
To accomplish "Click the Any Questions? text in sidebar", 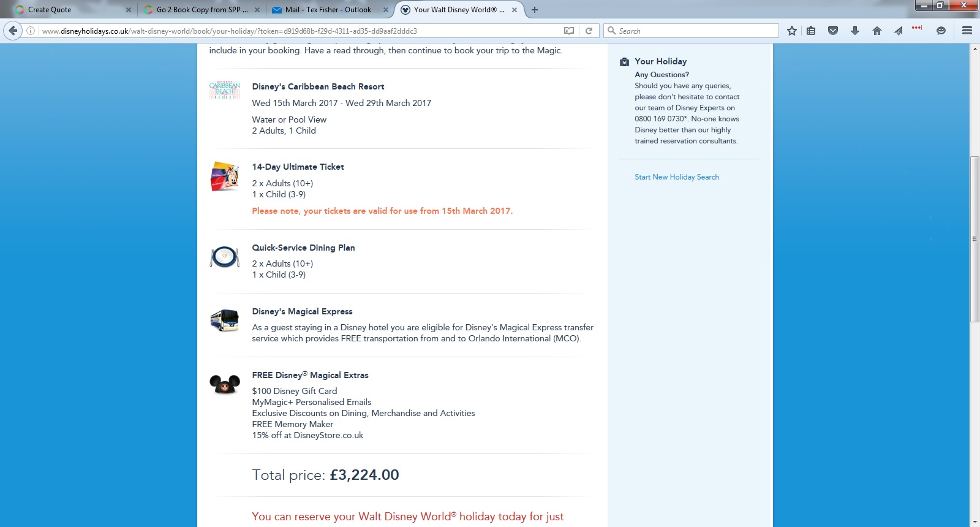I will point(661,75).
